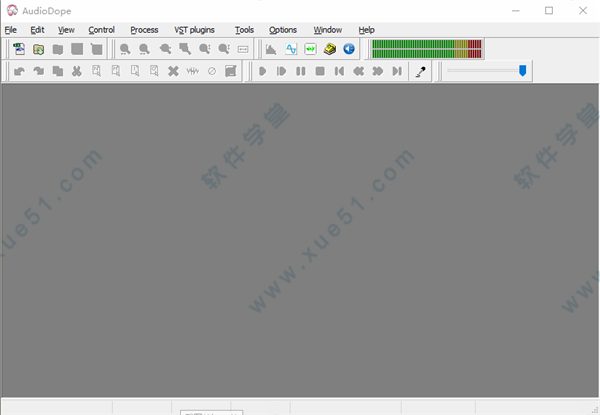
Task: Click the Open file folder icon
Action: pos(39,49)
